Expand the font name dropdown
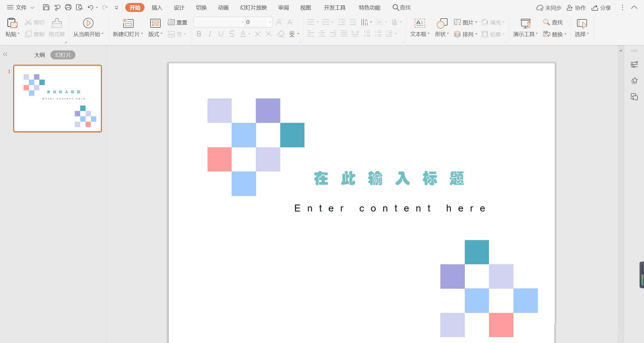 [x=243, y=22]
